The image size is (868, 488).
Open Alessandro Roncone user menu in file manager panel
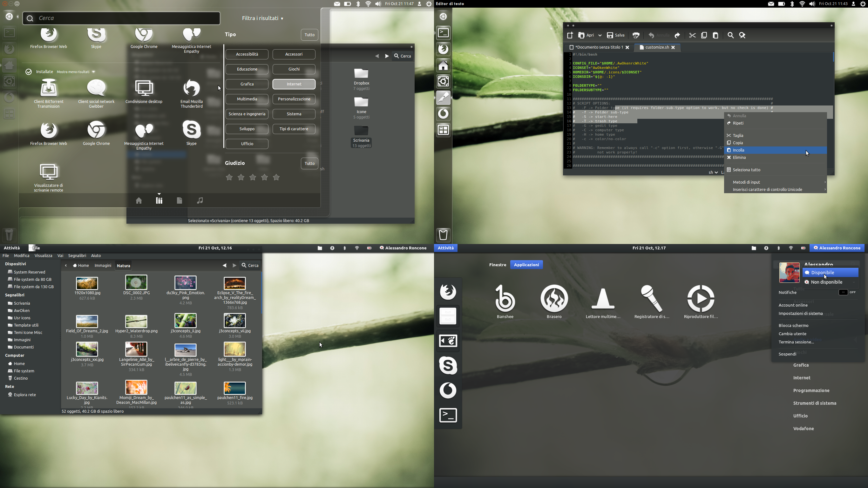pos(403,248)
